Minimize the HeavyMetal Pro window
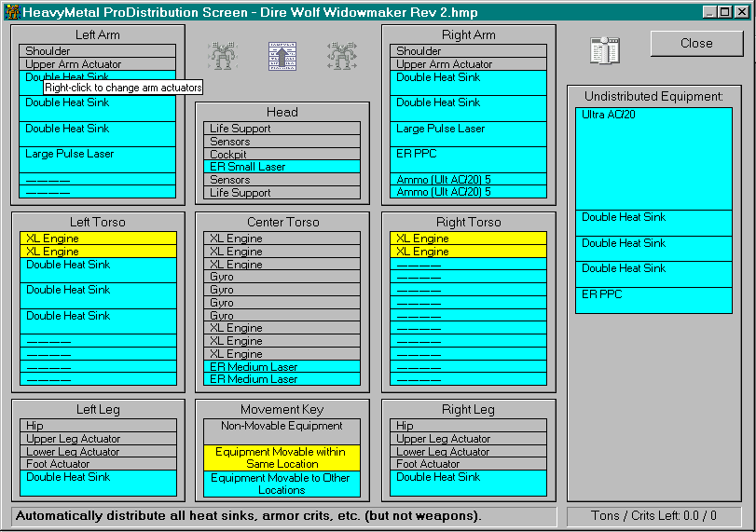 [x=708, y=12]
